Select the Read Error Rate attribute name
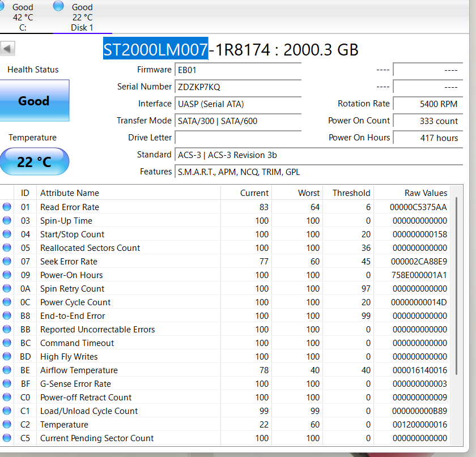 [x=70, y=207]
